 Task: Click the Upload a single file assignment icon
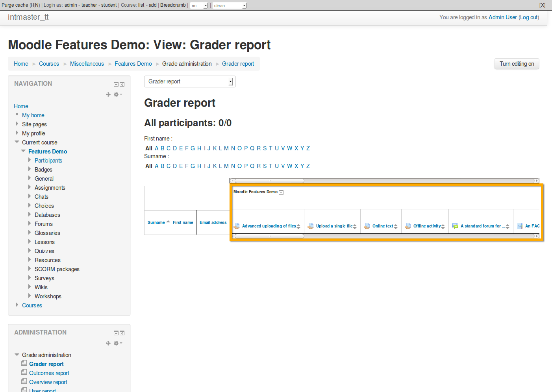pyautogui.click(x=311, y=226)
